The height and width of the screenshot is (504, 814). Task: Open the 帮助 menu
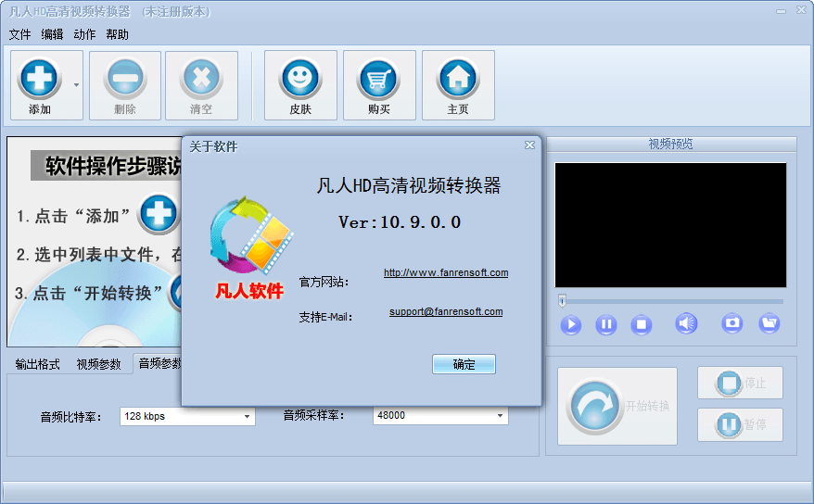point(118,35)
